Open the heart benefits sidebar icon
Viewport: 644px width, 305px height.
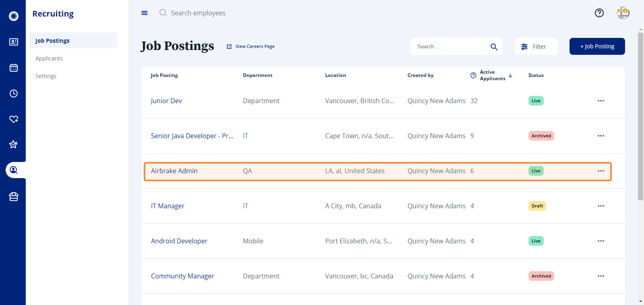13,119
